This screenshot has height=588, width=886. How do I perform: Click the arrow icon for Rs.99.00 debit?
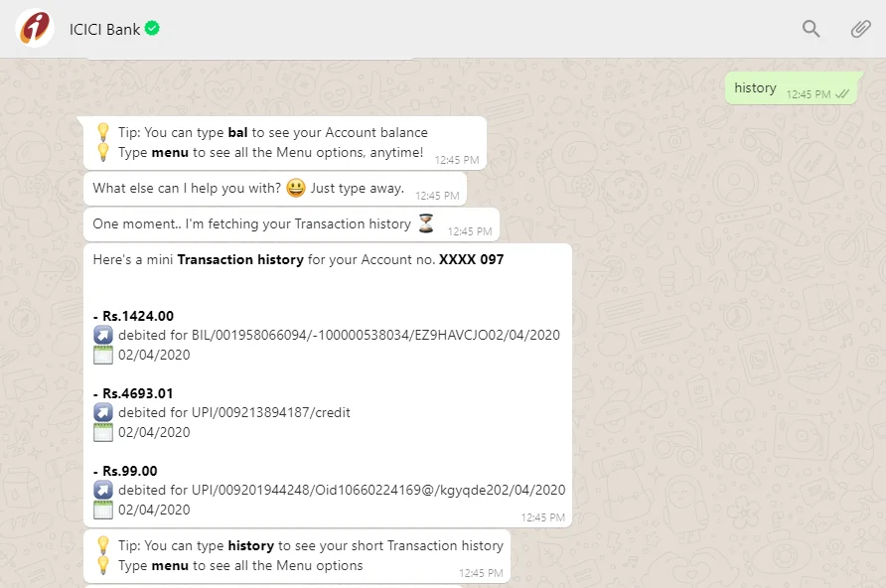click(x=103, y=490)
